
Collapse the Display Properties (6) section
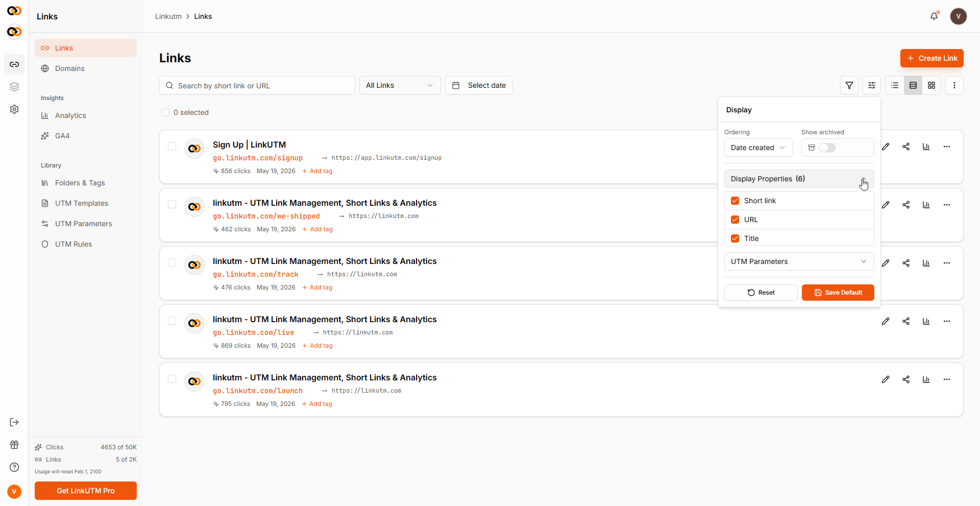pos(799,179)
